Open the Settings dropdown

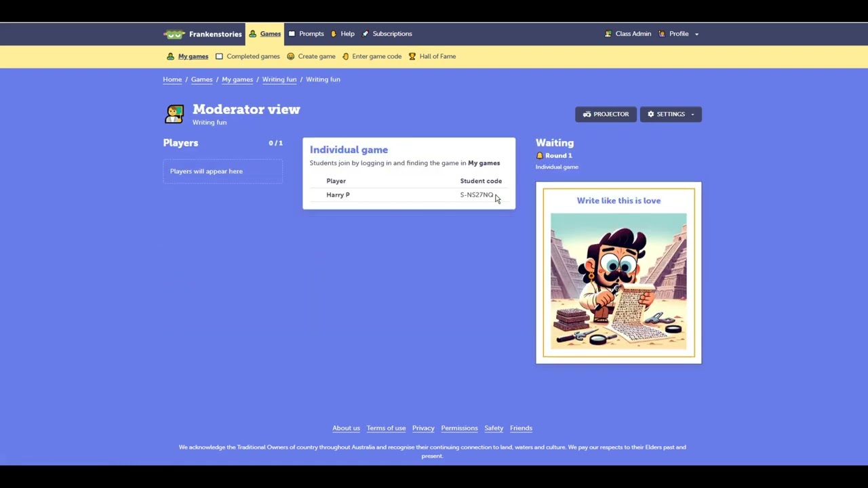point(671,114)
